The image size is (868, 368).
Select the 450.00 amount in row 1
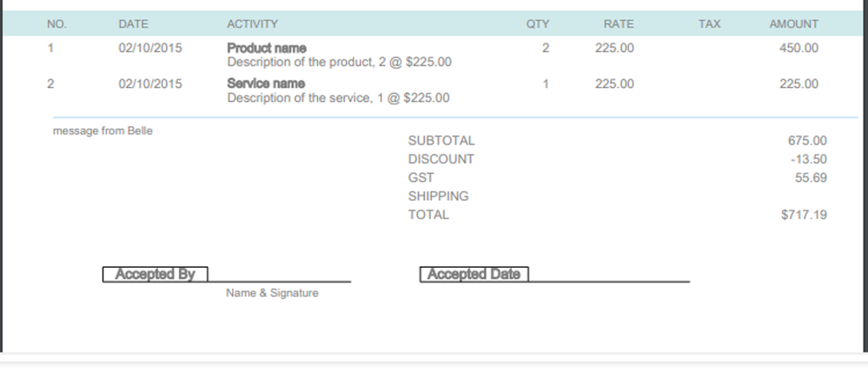click(x=798, y=49)
